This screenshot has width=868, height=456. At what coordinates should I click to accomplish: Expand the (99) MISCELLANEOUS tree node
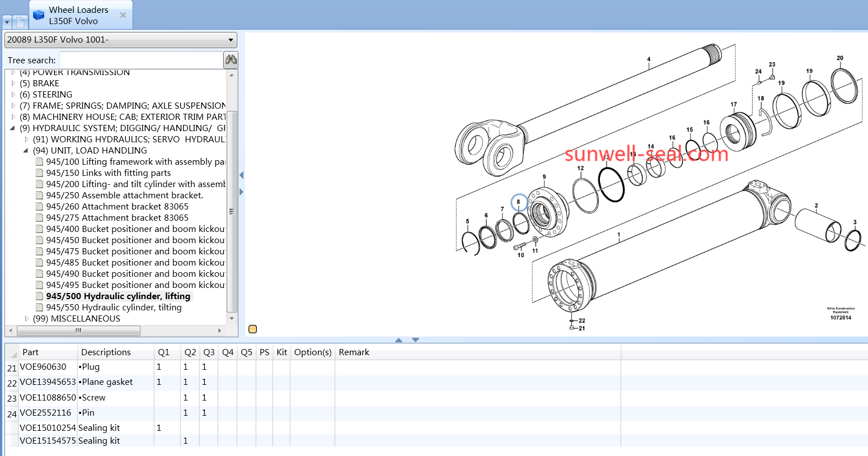26,319
